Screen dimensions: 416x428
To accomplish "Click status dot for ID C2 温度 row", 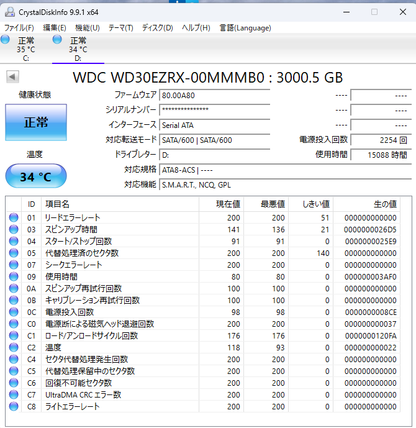I will click(x=14, y=347).
